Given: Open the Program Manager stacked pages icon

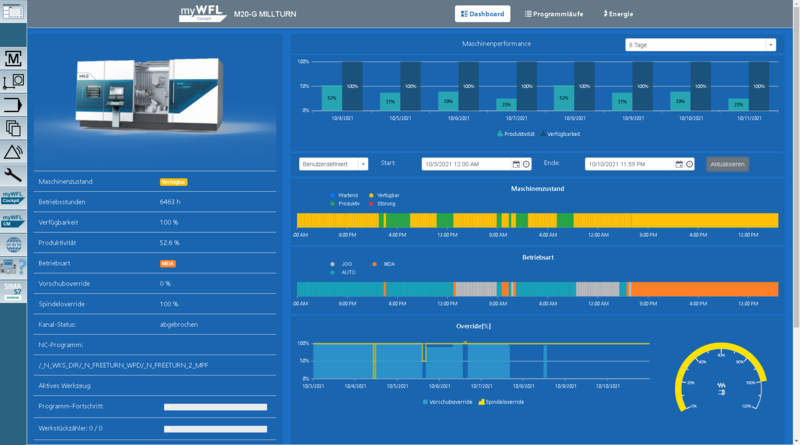Looking at the screenshot, I should (x=13, y=128).
